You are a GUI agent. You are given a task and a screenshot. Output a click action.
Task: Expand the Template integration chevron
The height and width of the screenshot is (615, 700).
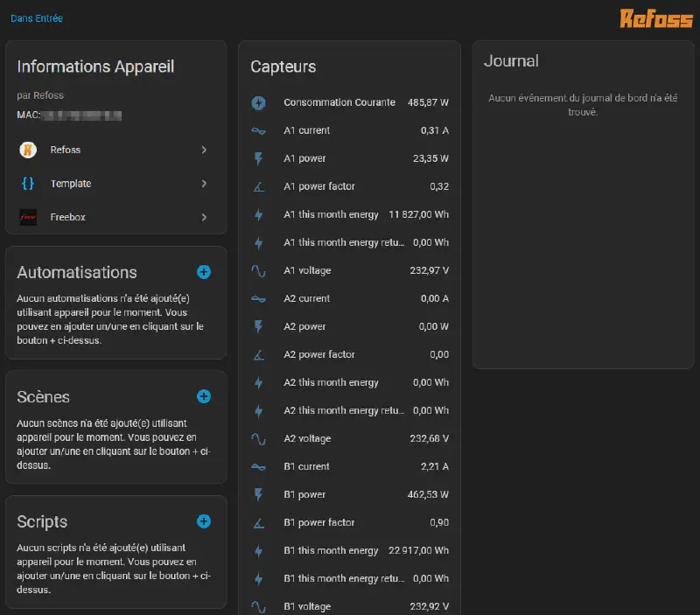pyautogui.click(x=204, y=184)
